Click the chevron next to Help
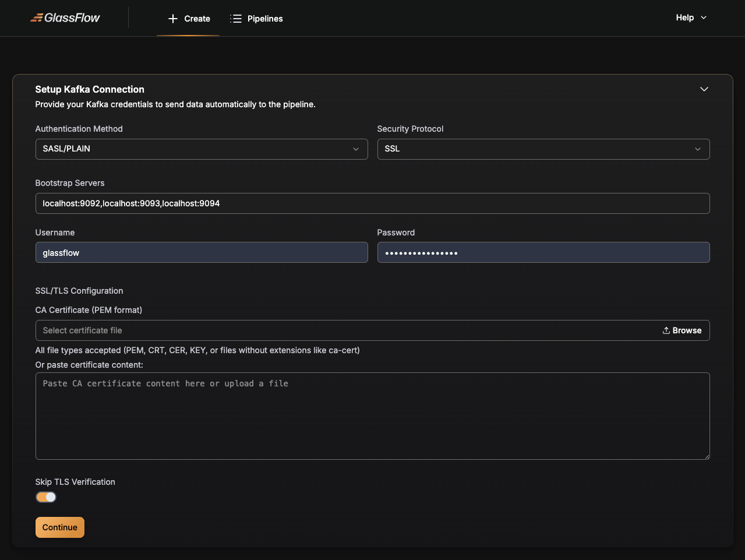The height and width of the screenshot is (560, 745). point(703,17)
